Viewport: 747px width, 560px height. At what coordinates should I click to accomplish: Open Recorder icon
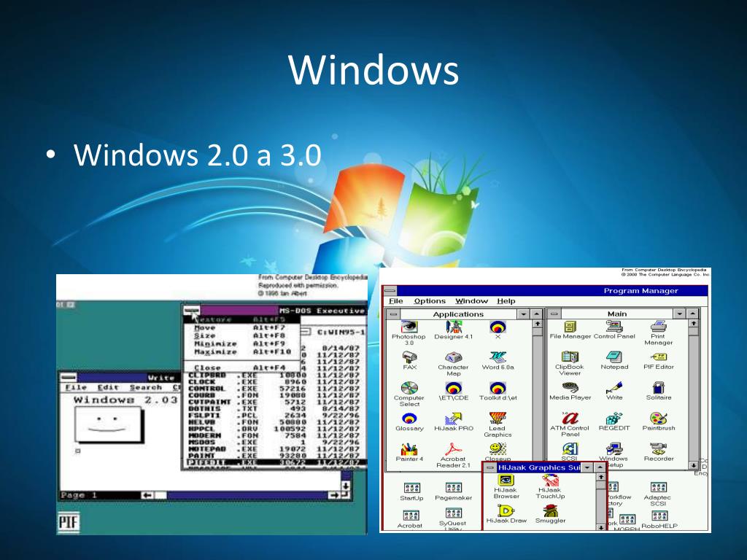659,452
